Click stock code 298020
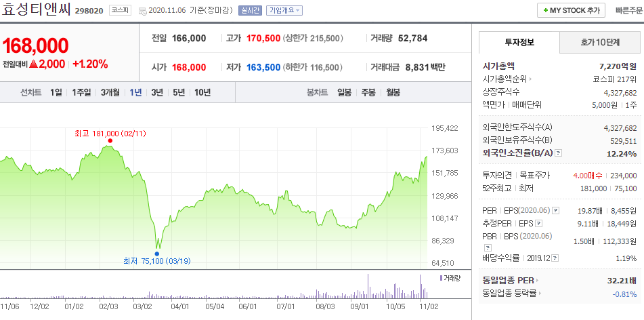The image size is (644, 320). tap(89, 11)
